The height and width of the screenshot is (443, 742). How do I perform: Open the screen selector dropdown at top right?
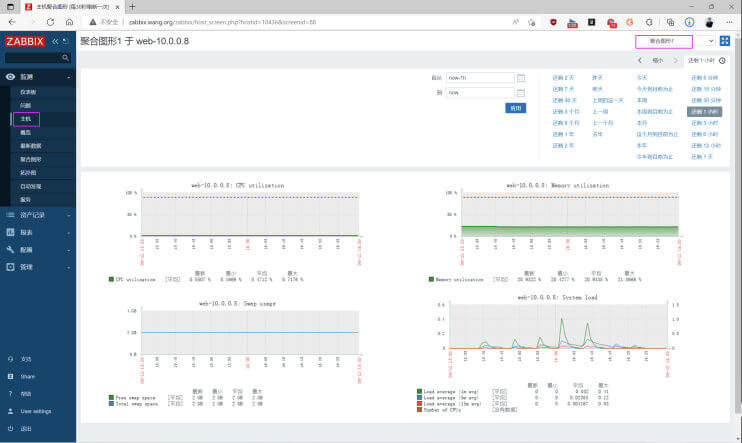pos(675,41)
